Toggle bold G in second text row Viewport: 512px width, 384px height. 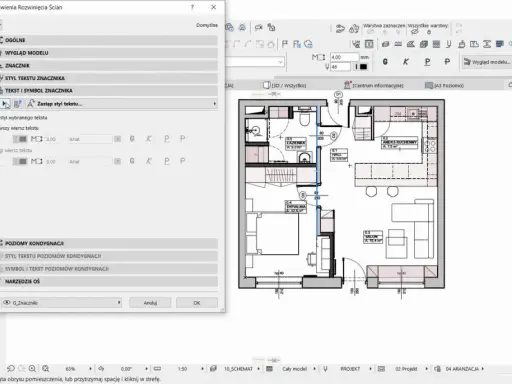click(132, 161)
